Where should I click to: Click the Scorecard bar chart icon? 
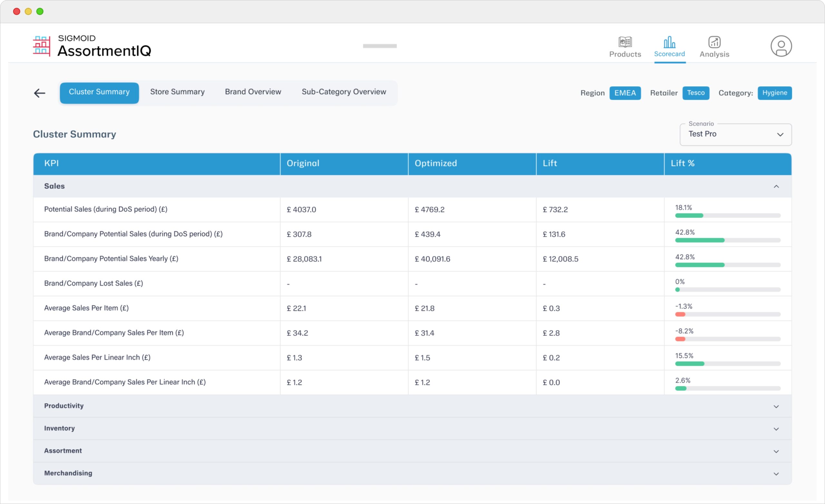click(669, 43)
